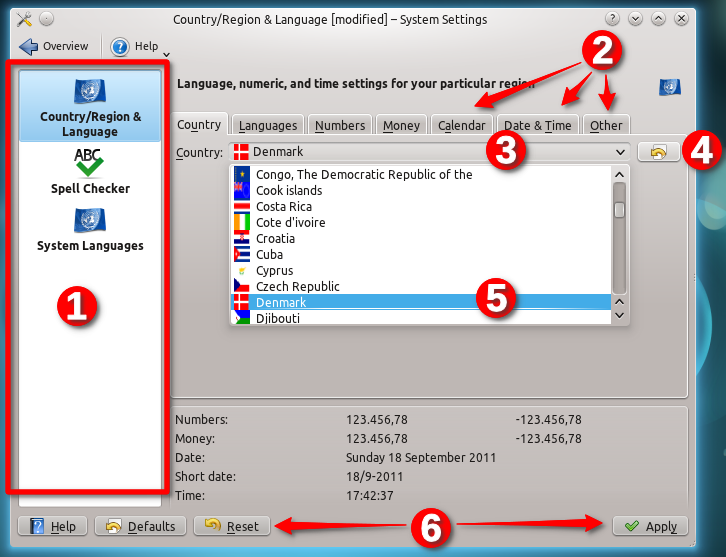726x557 pixels.
Task: Click the Defaults button
Action: coord(140,526)
